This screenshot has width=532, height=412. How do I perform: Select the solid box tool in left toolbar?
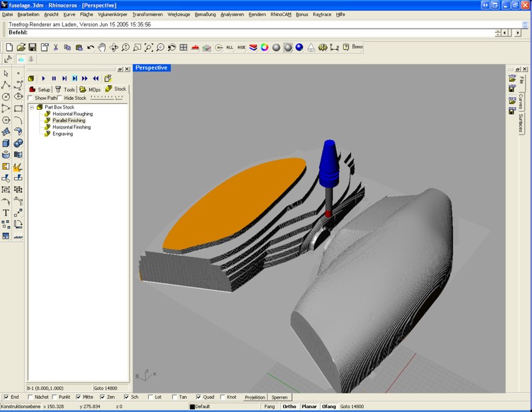(x=6, y=143)
